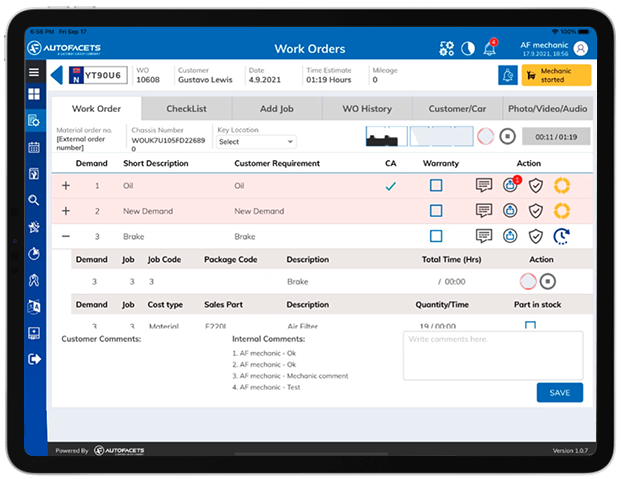621x479 pixels.
Task: Click the Mechanic started status button
Action: coord(556,75)
